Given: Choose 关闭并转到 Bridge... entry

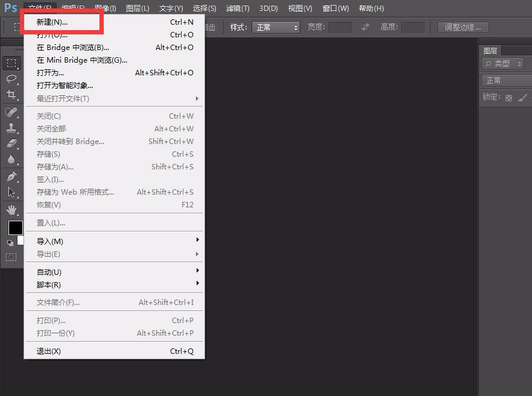Looking at the screenshot, I should [114, 142].
